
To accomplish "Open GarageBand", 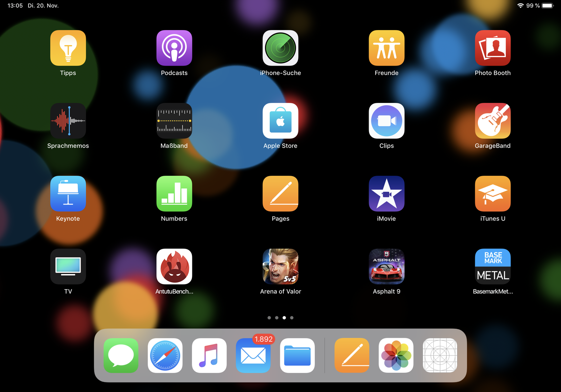I will point(493,121).
